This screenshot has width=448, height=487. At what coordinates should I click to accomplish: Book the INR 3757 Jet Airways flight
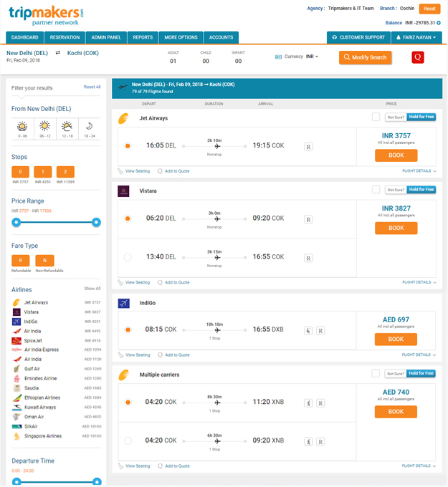click(396, 155)
